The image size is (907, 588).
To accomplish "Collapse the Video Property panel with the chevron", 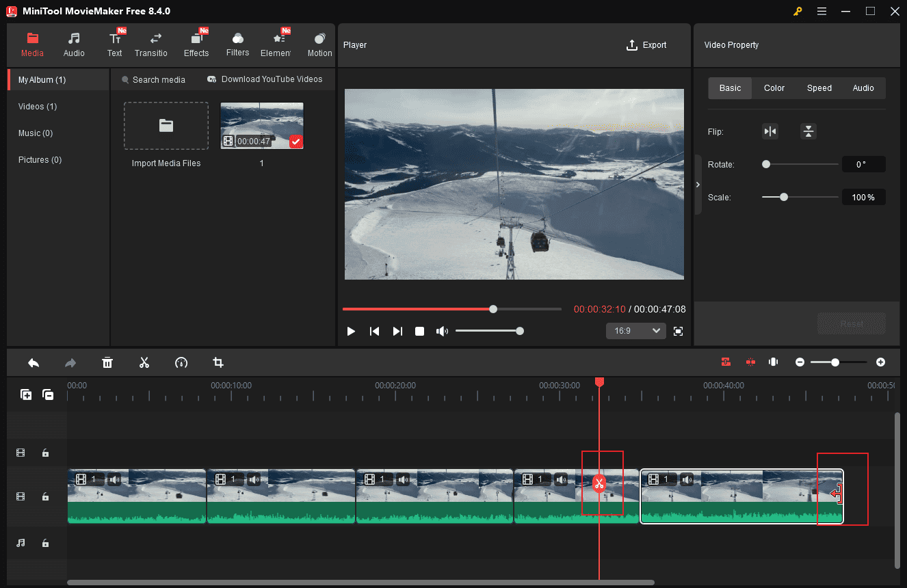I will tap(698, 184).
